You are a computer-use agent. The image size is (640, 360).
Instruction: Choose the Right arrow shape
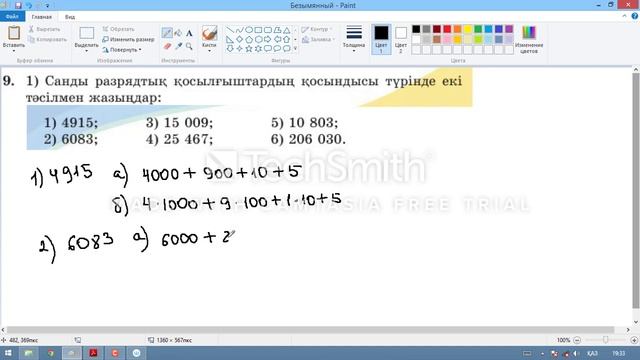(x=268, y=40)
